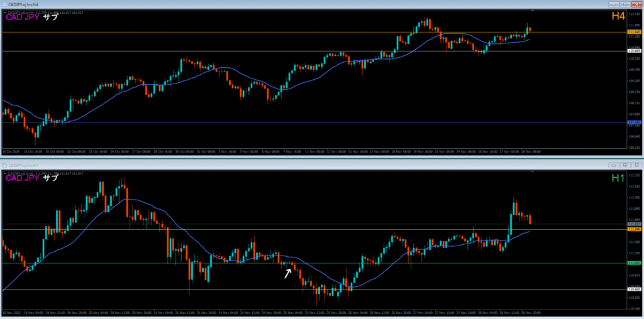Close the H4 chart window
The image size is (644, 319).
[x=636, y=4]
